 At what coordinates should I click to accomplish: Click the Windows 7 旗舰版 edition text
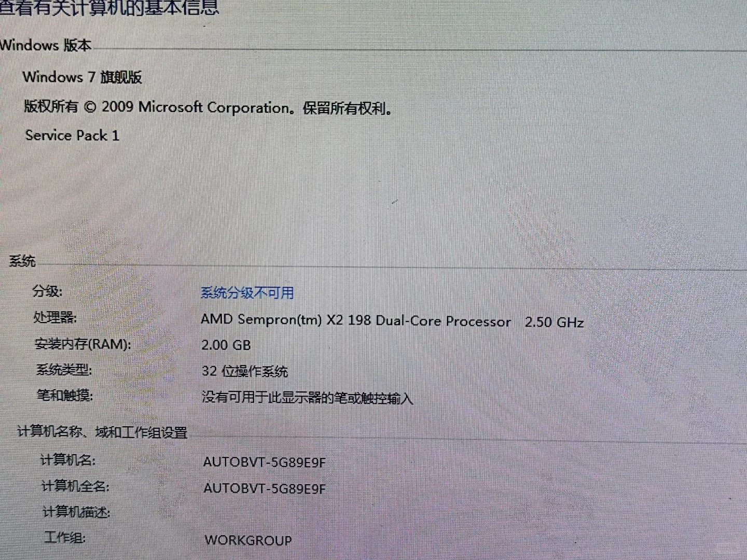pyautogui.click(x=85, y=77)
